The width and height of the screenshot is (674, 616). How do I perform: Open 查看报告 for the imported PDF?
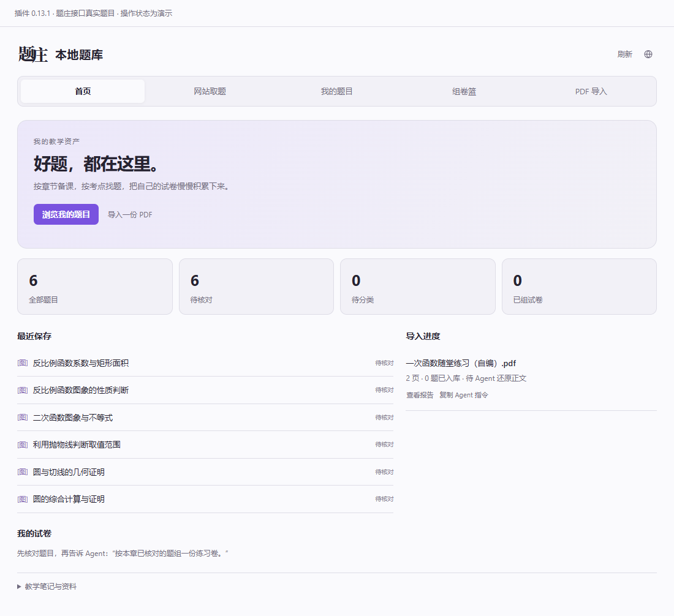click(x=420, y=395)
